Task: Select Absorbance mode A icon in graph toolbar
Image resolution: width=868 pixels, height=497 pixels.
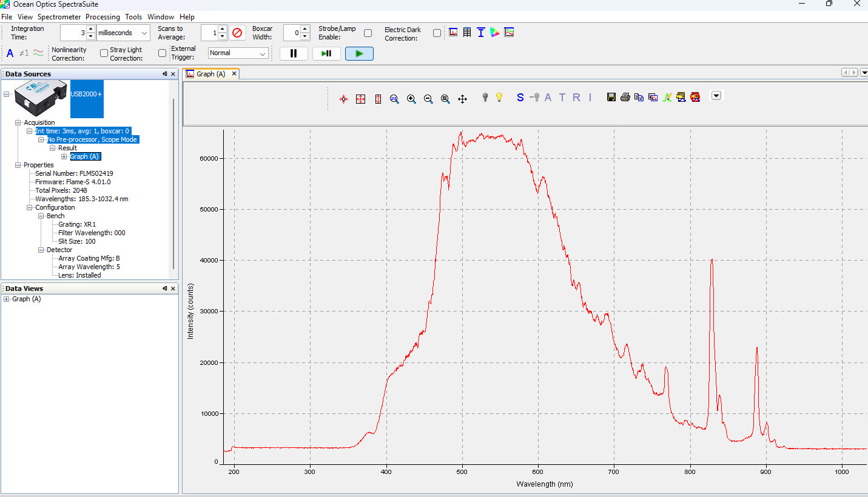Action: (x=548, y=97)
